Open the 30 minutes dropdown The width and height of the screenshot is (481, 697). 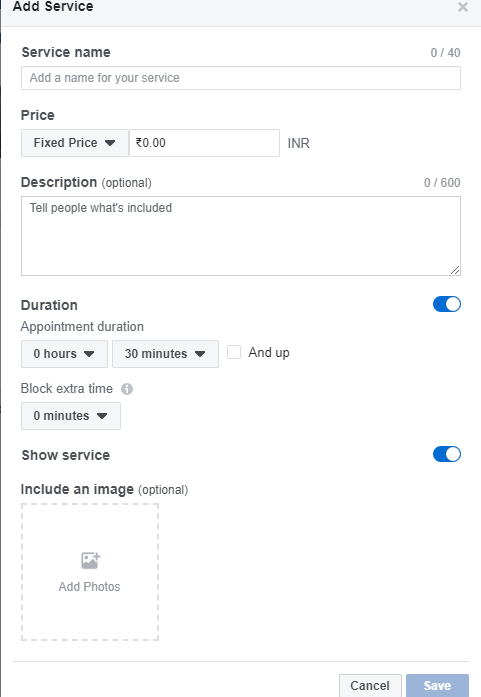click(x=165, y=354)
